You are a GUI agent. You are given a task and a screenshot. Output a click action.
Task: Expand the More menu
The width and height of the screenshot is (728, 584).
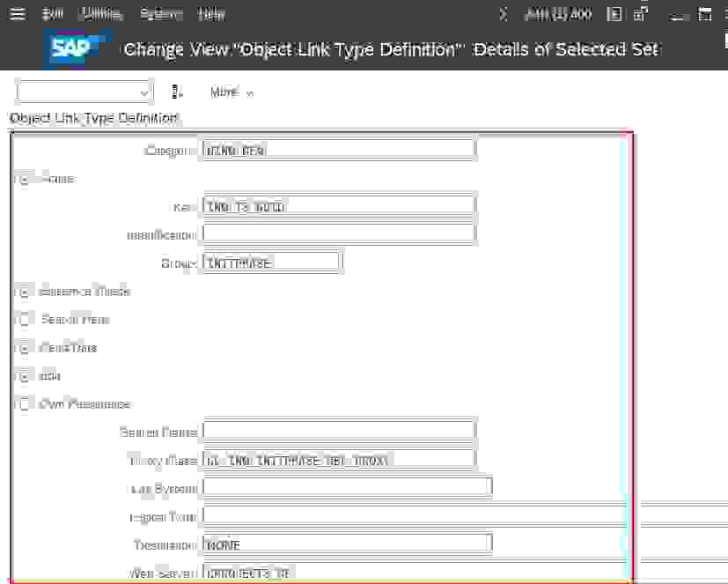231,92
